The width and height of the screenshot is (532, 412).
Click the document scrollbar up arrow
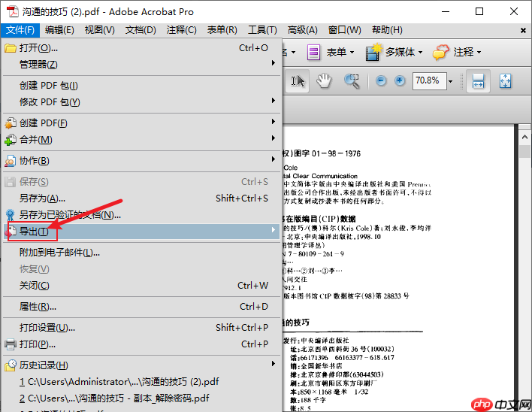point(524,138)
